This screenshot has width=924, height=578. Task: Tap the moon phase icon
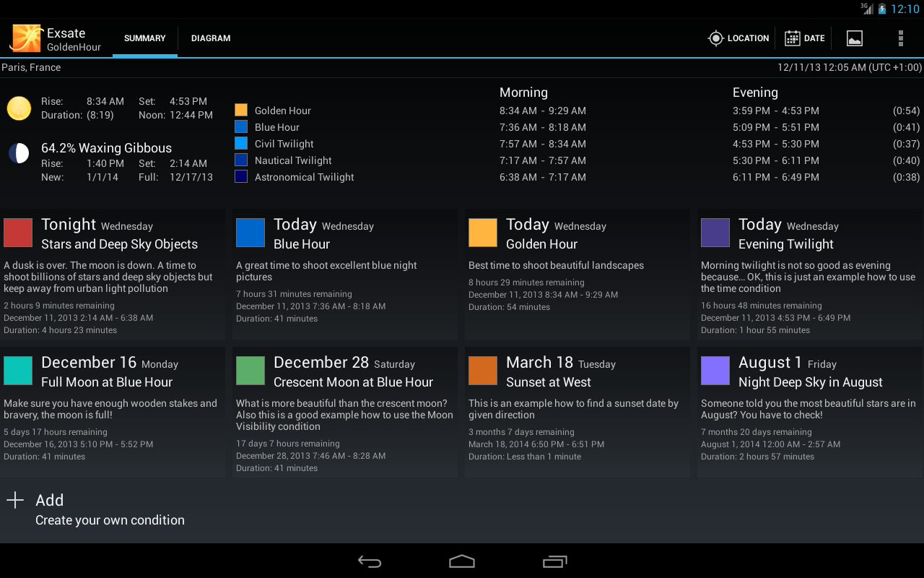[x=19, y=153]
